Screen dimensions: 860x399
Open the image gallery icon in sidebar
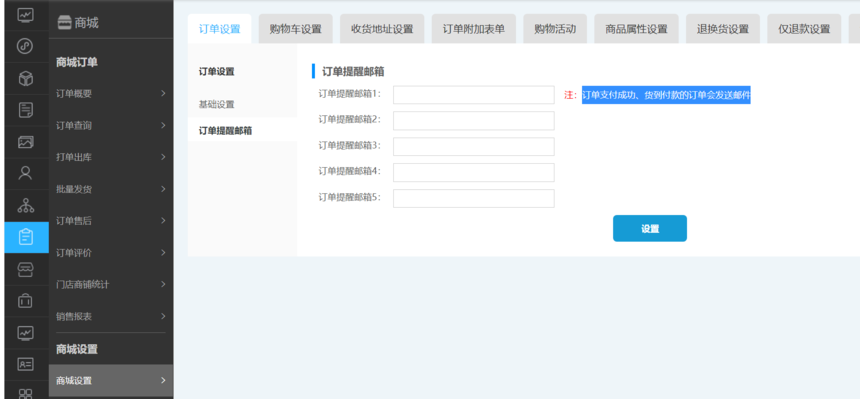pyautogui.click(x=26, y=142)
